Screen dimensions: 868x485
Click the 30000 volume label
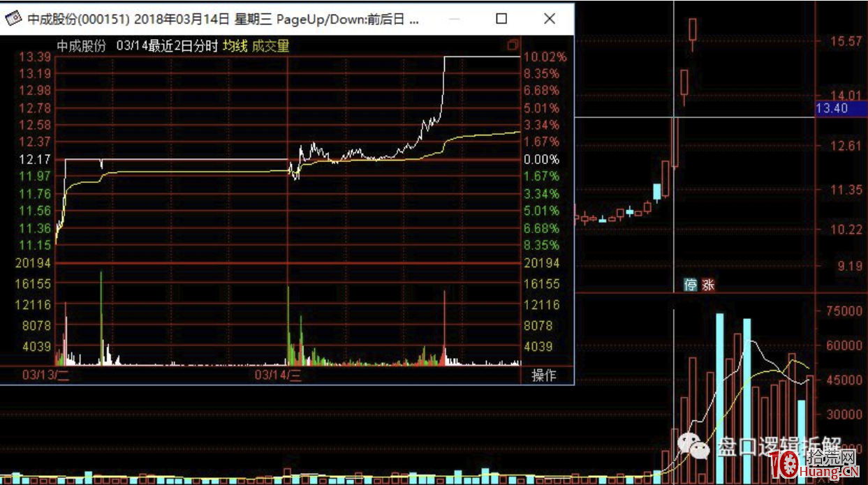(x=844, y=414)
